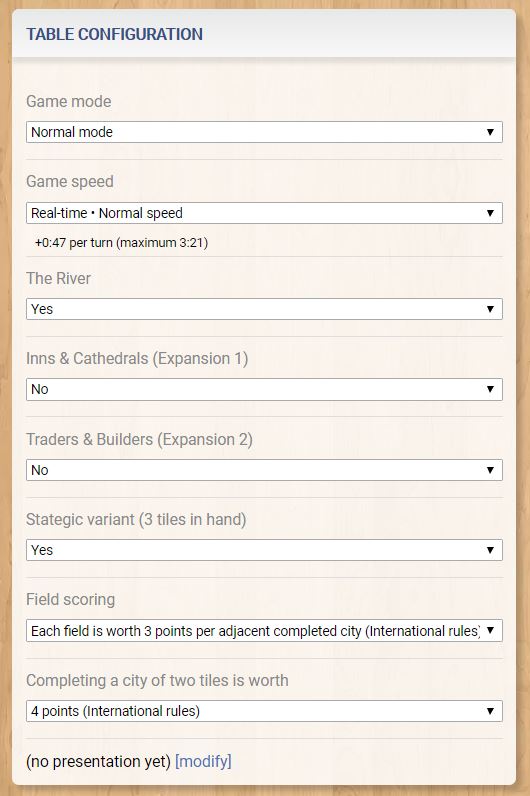
Task: Open the Field scoring dropdown
Action: (264, 631)
